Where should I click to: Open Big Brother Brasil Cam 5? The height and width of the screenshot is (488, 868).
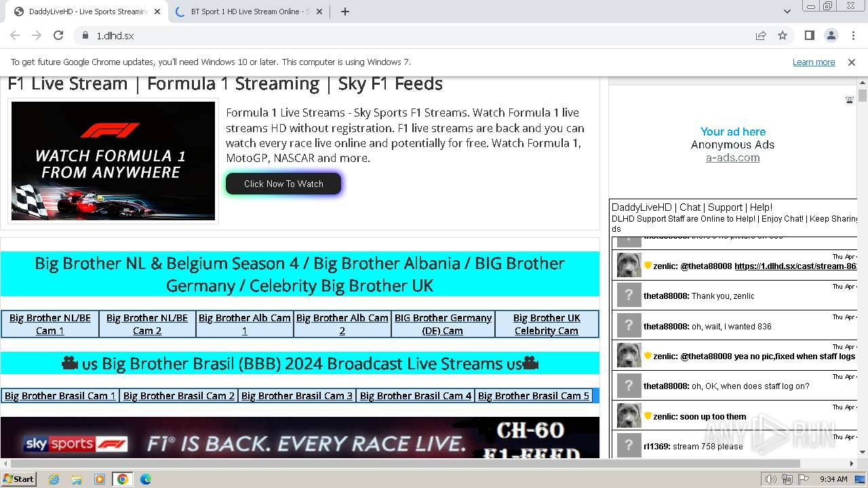[534, 396]
